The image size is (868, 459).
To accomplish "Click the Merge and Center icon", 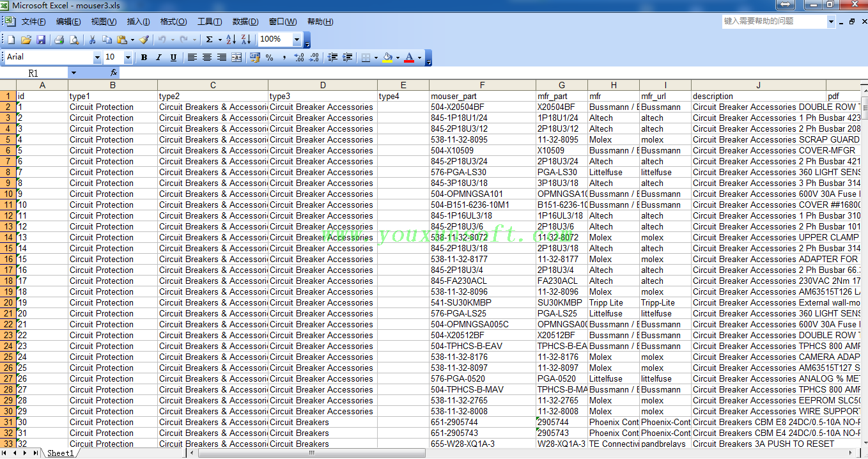I will click(x=236, y=58).
